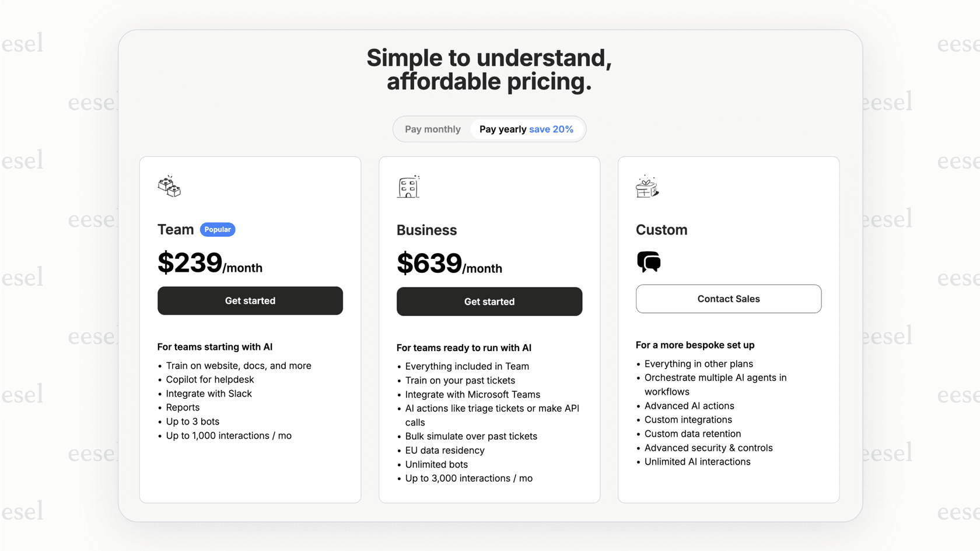
Task: Click the Unlimited bots bullet under Business
Action: tap(436, 464)
